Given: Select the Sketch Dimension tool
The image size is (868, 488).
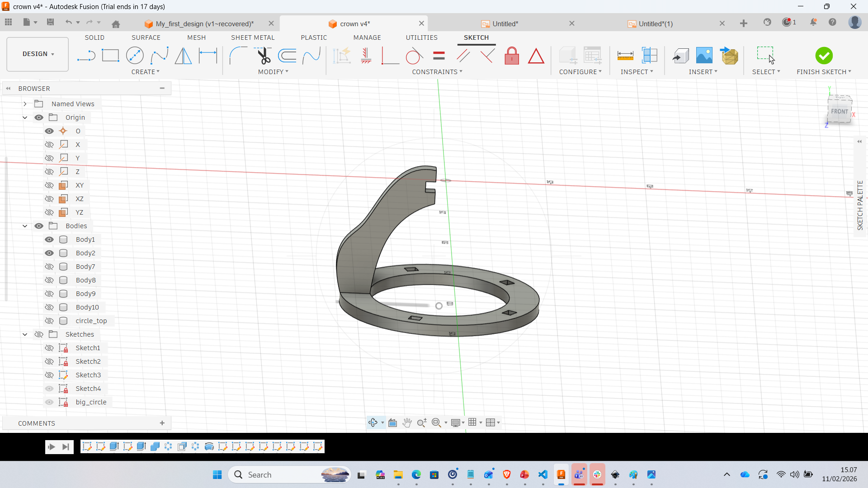Looking at the screenshot, I should 208,56.
